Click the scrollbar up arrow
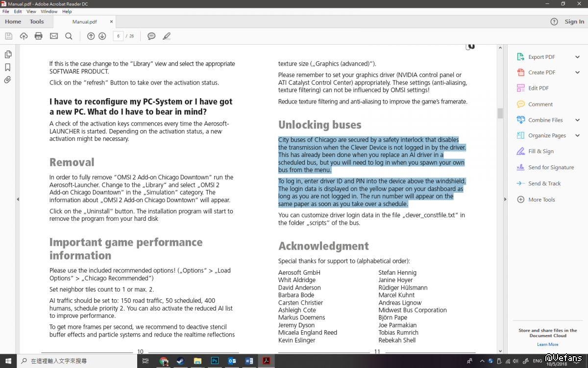 tap(500, 48)
